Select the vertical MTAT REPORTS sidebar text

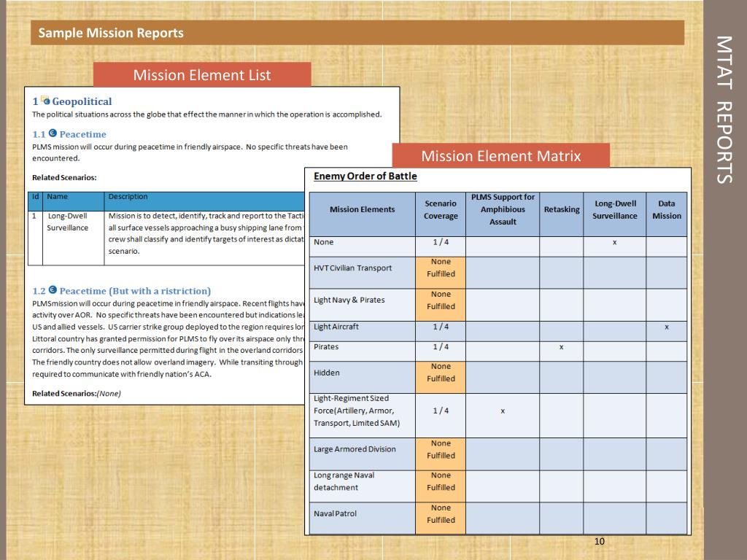(724, 109)
